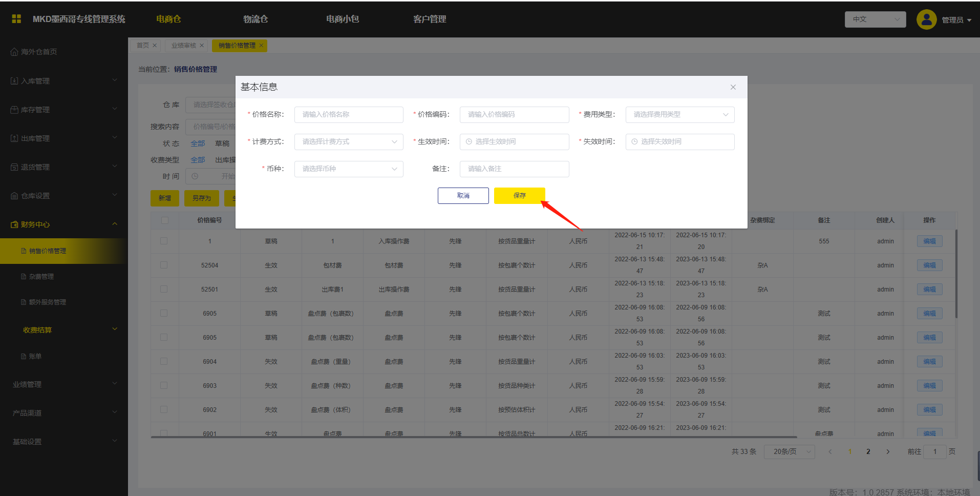Click the clock icon in 失效时间 field
Screen dimensions: 980x496
[635, 142]
